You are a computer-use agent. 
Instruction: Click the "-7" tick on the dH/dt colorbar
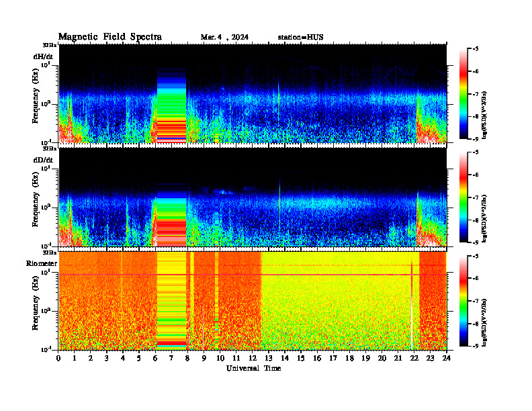476,94
